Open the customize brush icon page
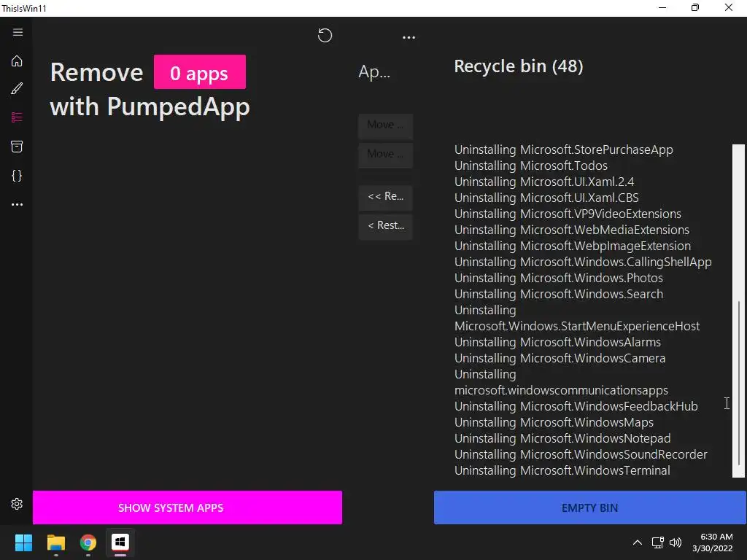The image size is (747, 560). pyautogui.click(x=17, y=88)
